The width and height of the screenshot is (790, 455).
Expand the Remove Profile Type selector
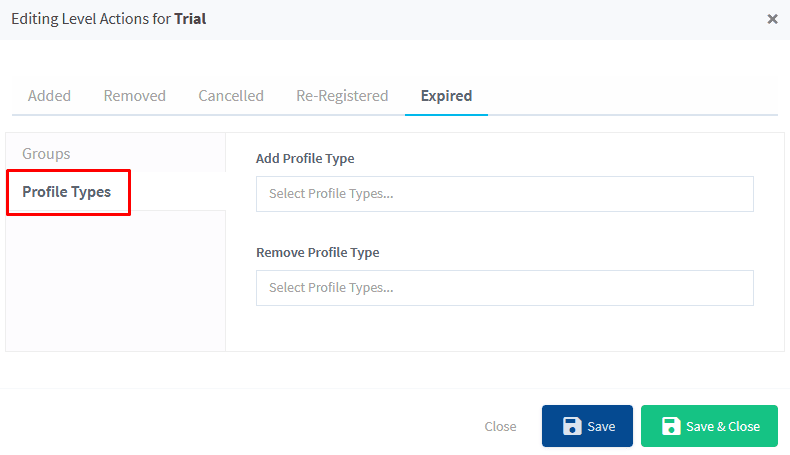505,288
